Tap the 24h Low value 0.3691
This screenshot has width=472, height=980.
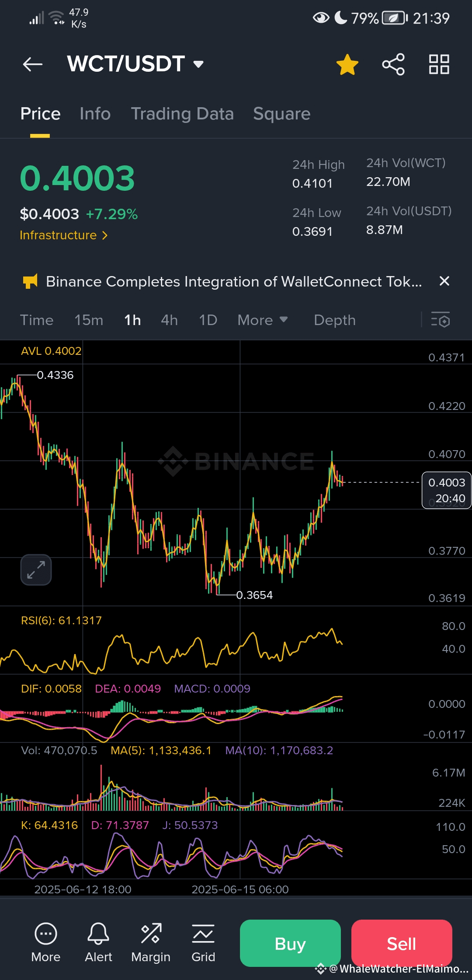(312, 231)
